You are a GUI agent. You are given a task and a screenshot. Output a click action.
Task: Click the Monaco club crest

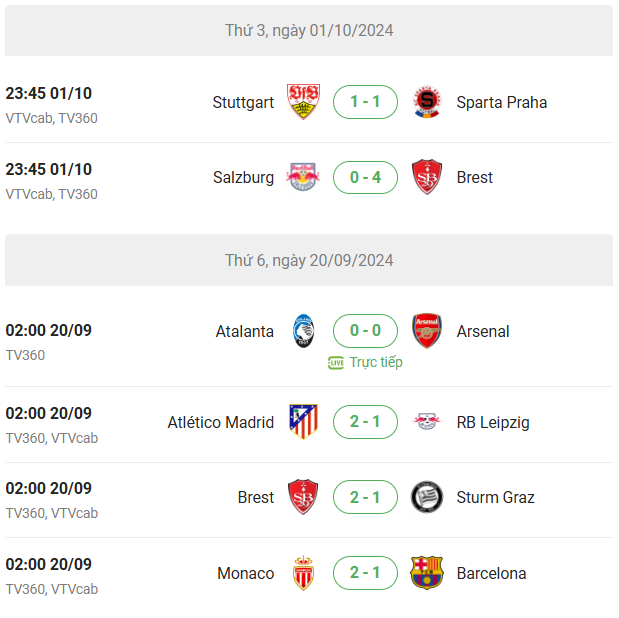[303, 573]
